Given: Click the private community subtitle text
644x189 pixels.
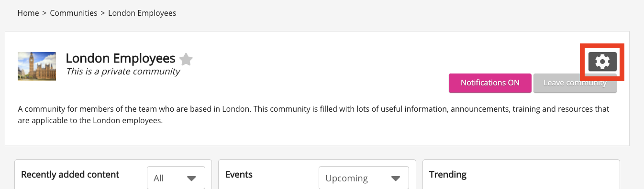Looking at the screenshot, I should click(123, 72).
